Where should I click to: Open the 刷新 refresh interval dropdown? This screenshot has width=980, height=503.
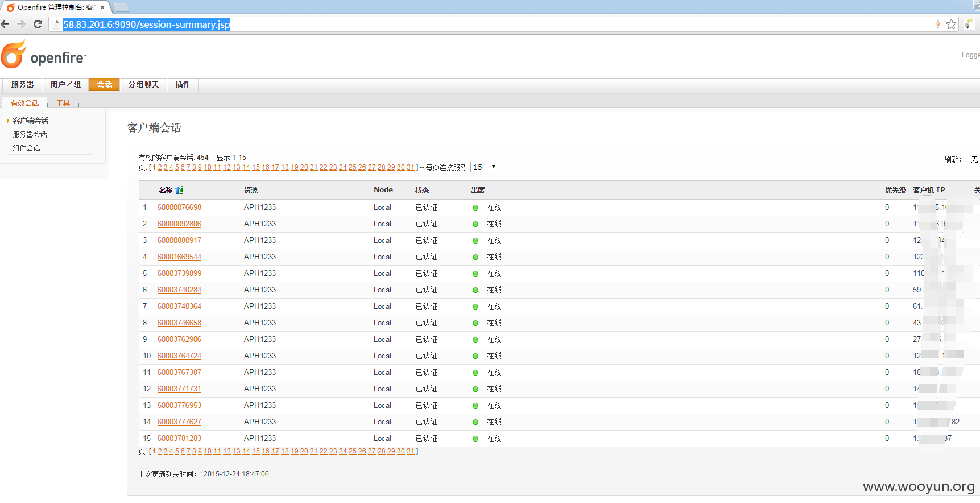coord(974,159)
